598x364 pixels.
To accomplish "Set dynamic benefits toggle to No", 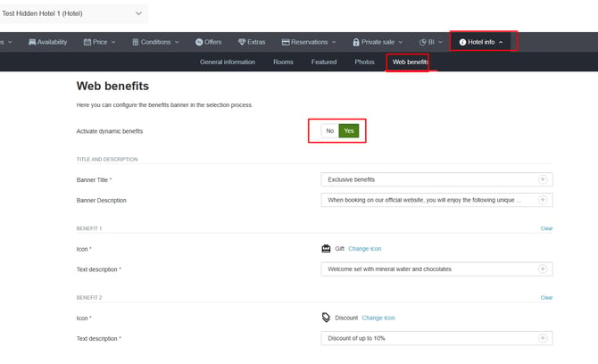I will 330,131.
